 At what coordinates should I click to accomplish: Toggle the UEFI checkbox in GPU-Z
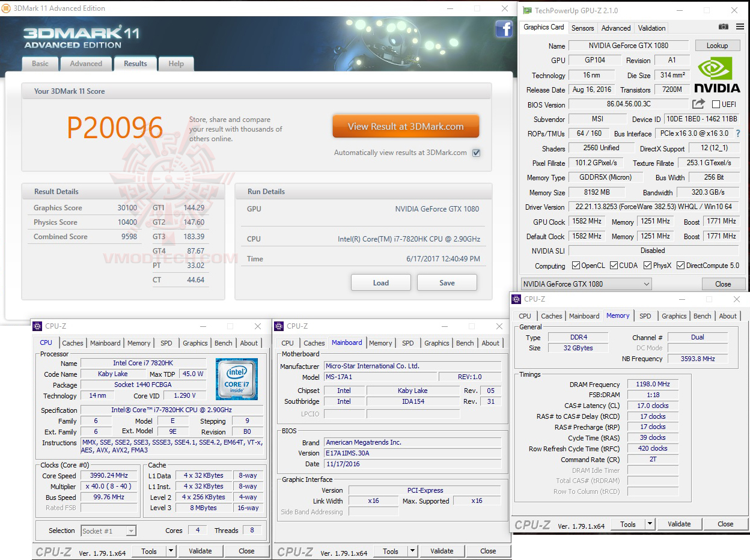(716, 105)
